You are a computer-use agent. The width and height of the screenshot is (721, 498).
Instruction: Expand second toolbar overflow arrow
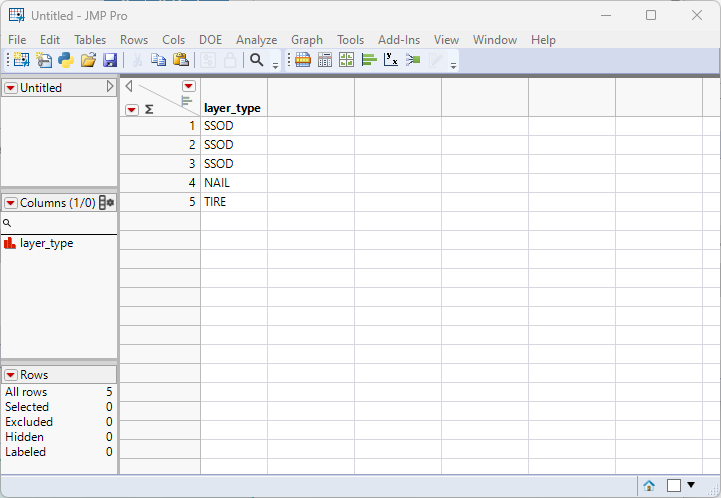click(453, 66)
